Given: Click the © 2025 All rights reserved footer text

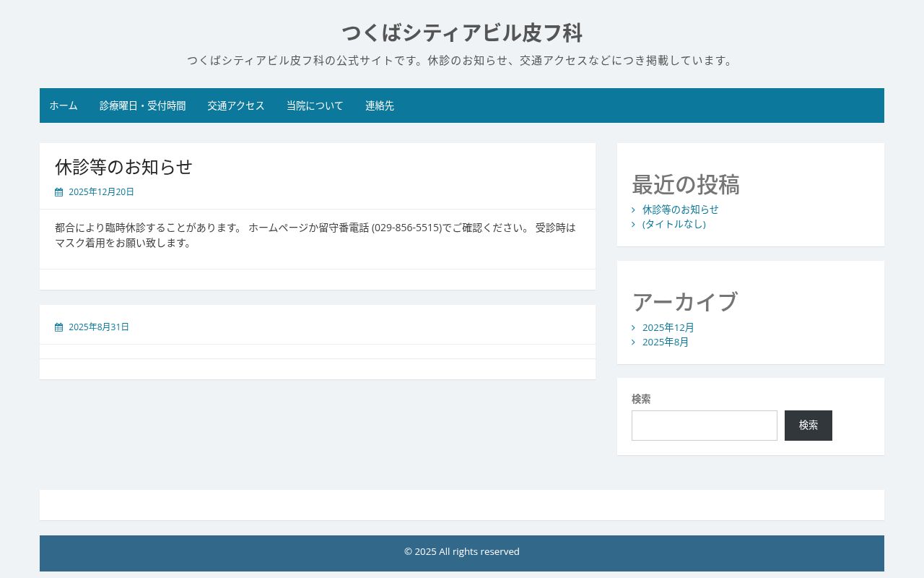Looking at the screenshot, I should pos(462,552).
